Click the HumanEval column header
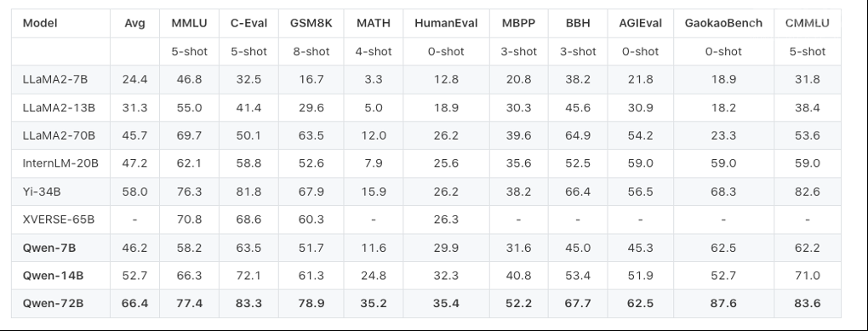Screen dimensions: 868x331 tap(446, 23)
